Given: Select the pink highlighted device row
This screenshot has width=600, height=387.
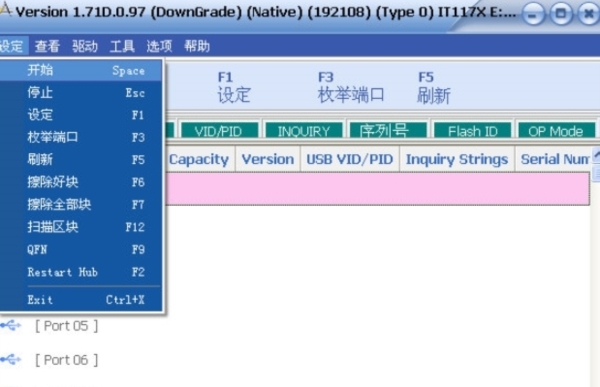Looking at the screenshot, I should coord(377,189).
